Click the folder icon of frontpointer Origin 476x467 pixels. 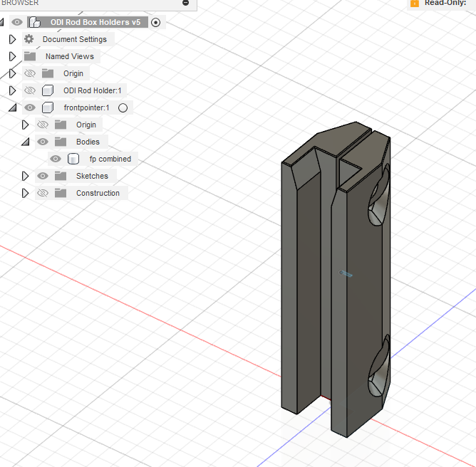61,125
